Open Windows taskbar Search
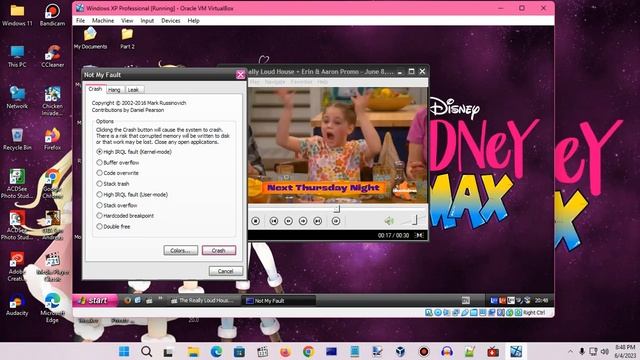 point(147,351)
